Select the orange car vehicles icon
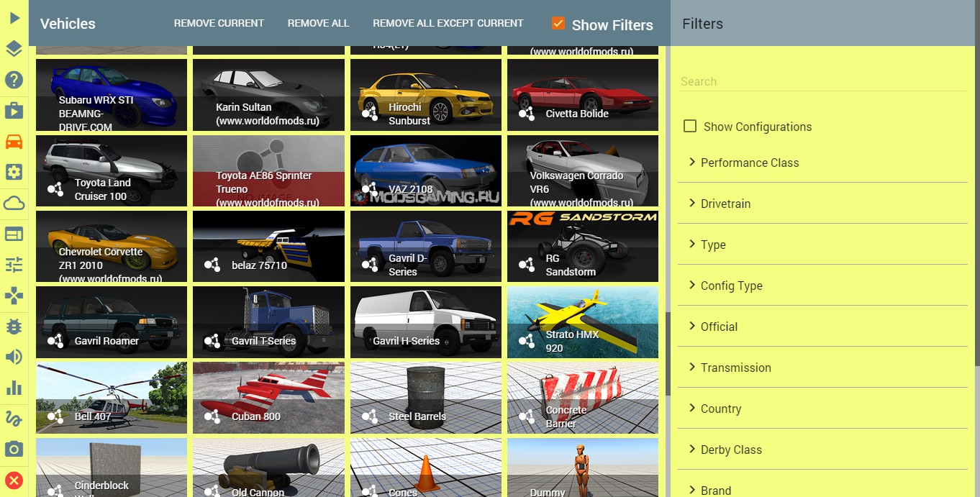 (14, 141)
